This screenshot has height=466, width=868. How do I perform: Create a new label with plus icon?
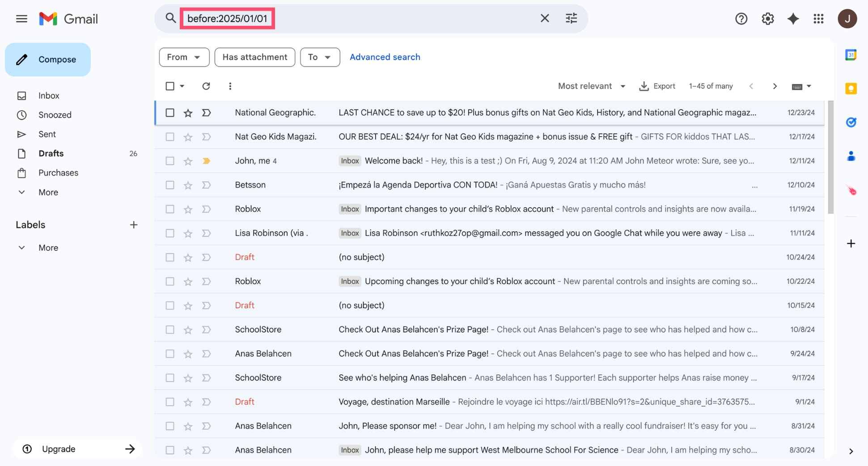(133, 225)
